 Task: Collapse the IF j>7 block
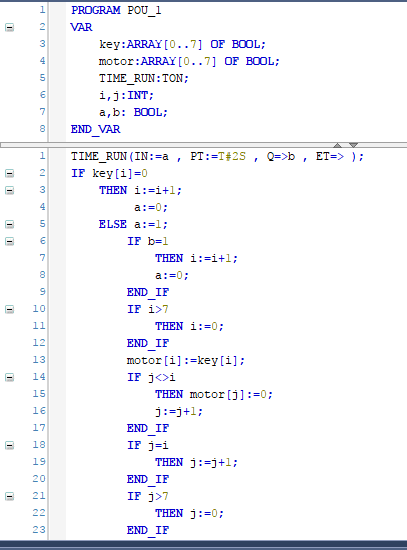[x=9, y=496]
